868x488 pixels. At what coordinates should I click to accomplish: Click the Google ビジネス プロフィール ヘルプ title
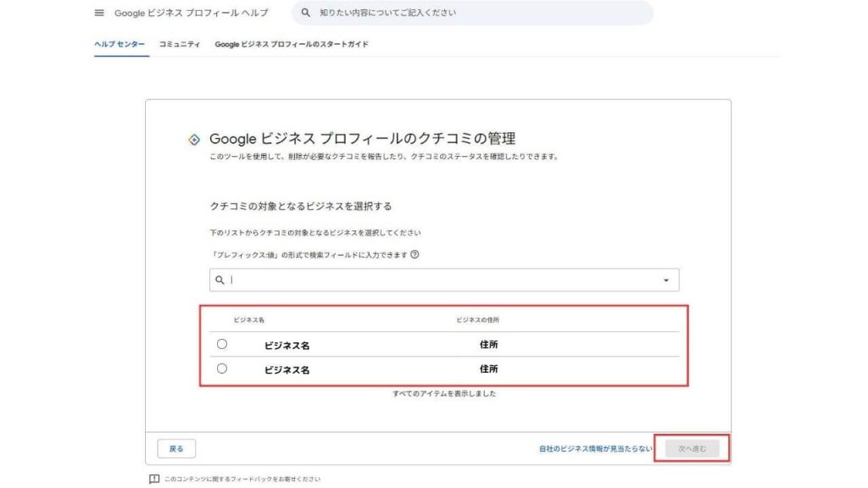(x=191, y=13)
